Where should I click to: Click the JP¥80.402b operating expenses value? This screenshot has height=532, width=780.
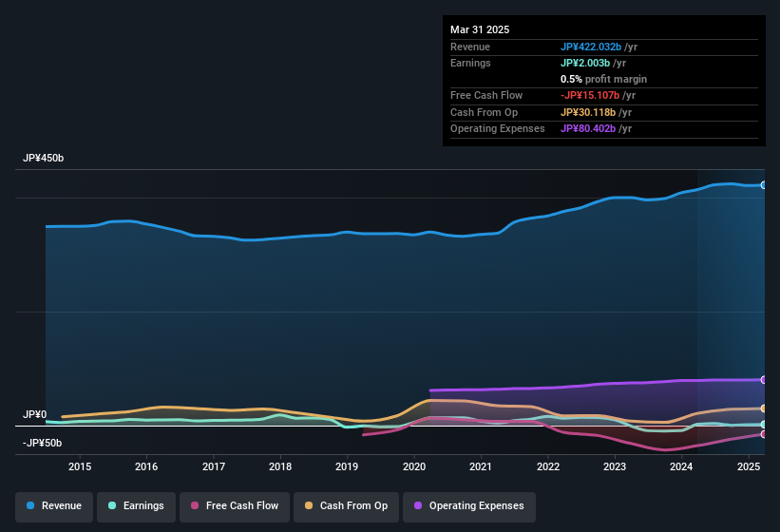point(588,129)
